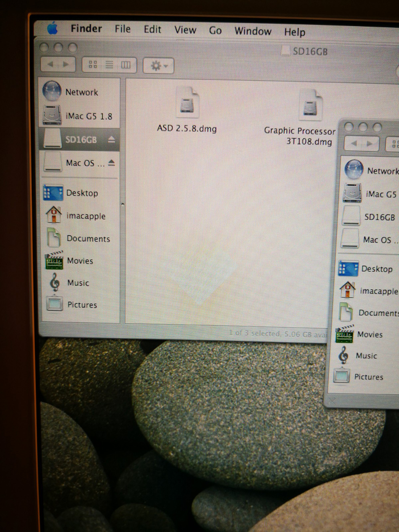Zoom the SD16GB Finder window
This screenshot has width=399, height=532.
point(72,48)
